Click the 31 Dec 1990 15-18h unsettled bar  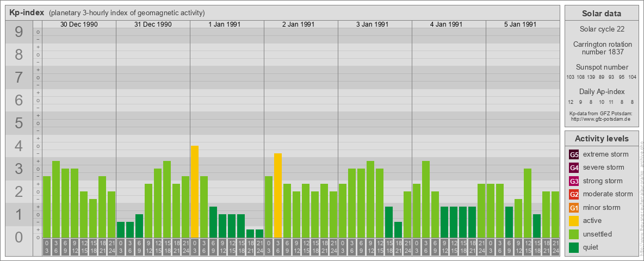167,200
